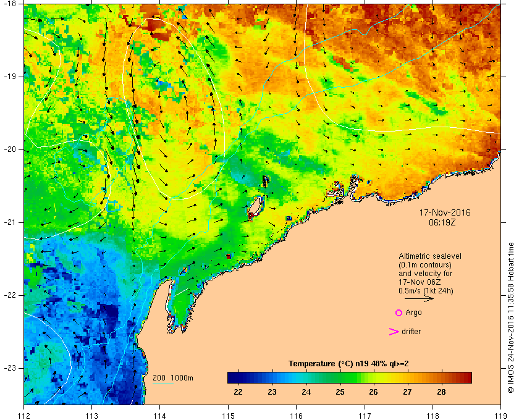The height and width of the screenshot is (420, 519).
Task: Click latitude axis label -20
Action: [x=9, y=149]
